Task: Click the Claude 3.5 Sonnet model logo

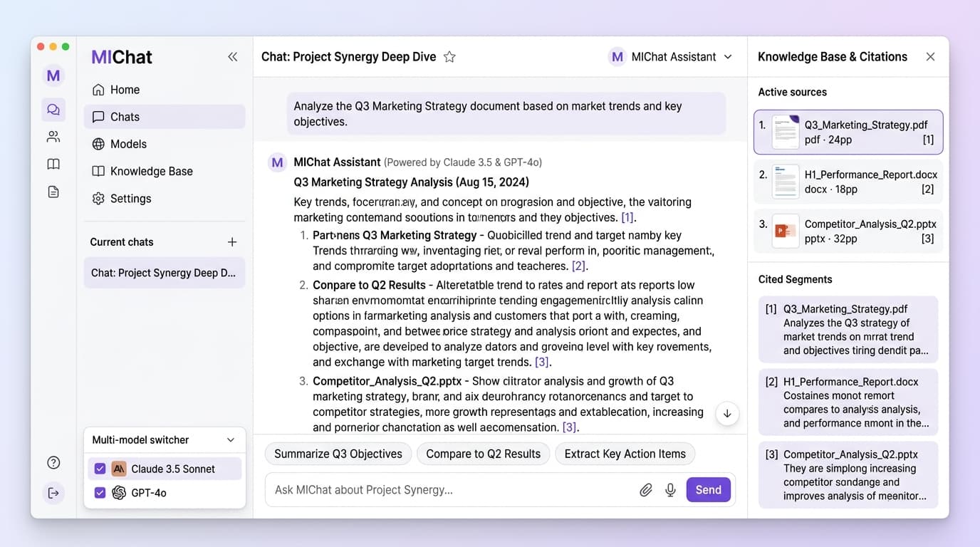Action: [x=119, y=469]
